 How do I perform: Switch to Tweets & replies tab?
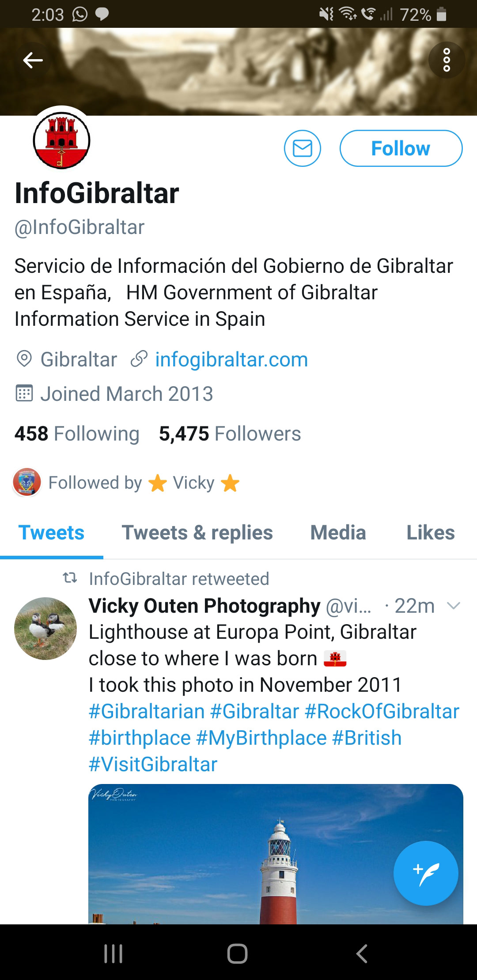tap(197, 532)
